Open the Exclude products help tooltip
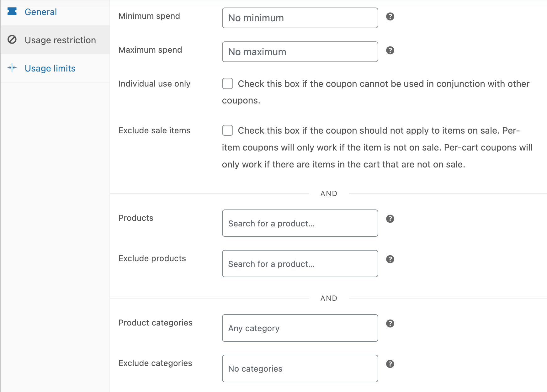This screenshot has height=392, width=547. point(390,259)
